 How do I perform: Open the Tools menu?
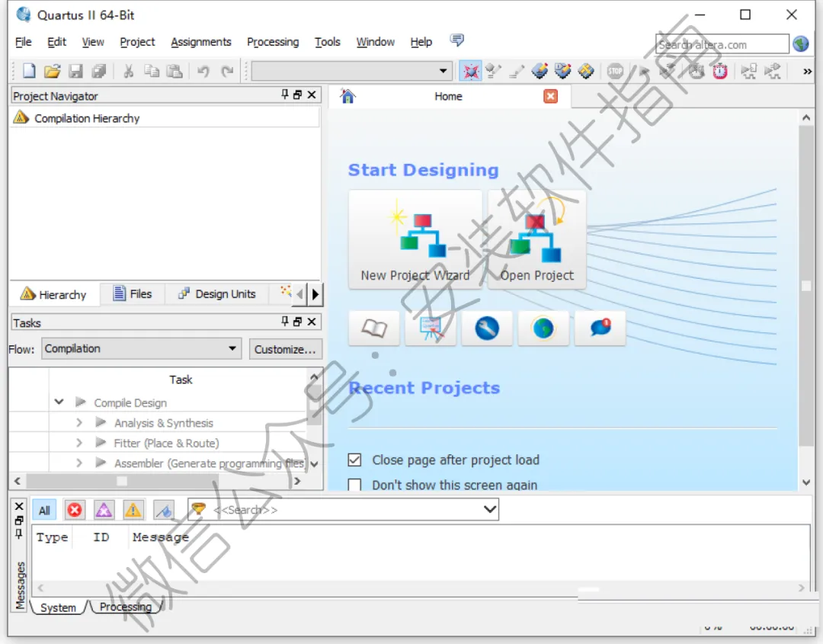327,42
